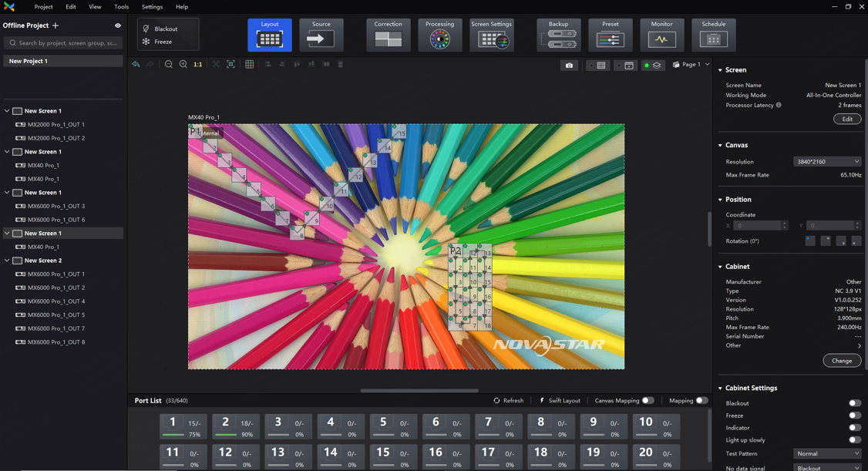The width and height of the screenshot is (868, 471).
Task: Select port 2 in the Port List
Action: (236, 427)
